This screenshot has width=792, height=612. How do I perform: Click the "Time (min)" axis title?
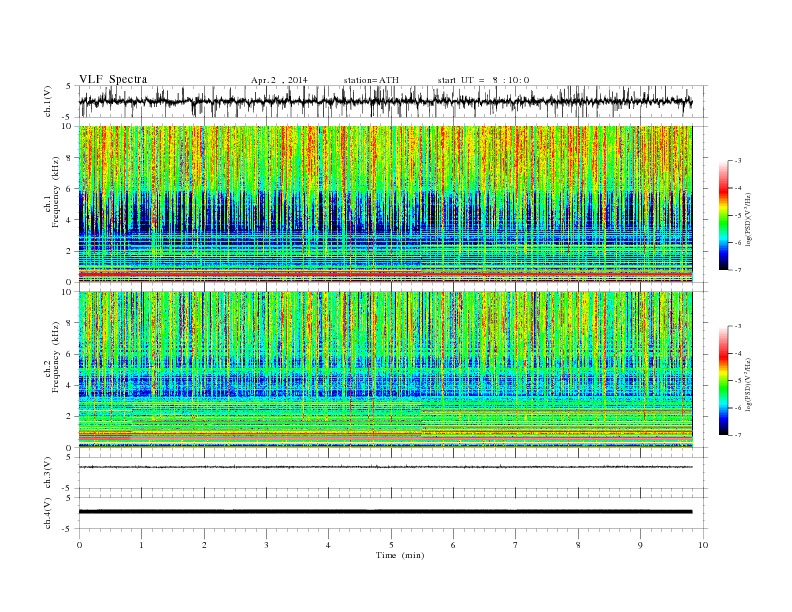click(x=400, y=555)
